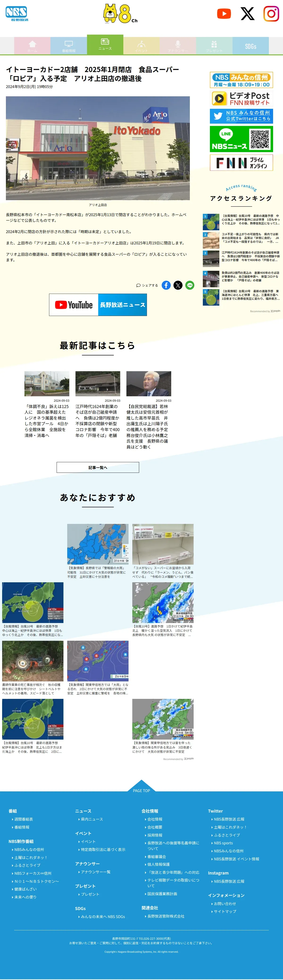The height and width of the screenshot is (980, 283).
Task: Open YouTube 長野放送ニュース banner
Action: 98,305
